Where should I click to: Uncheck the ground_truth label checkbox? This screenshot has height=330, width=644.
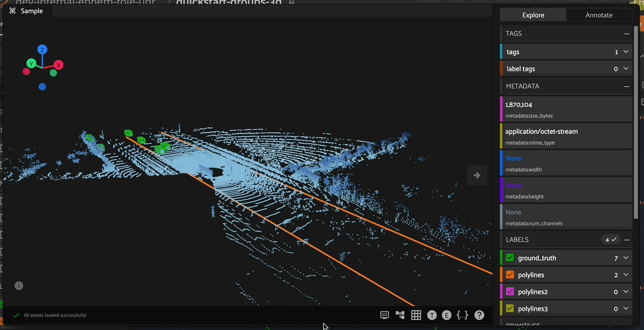(x=509, y=258)
